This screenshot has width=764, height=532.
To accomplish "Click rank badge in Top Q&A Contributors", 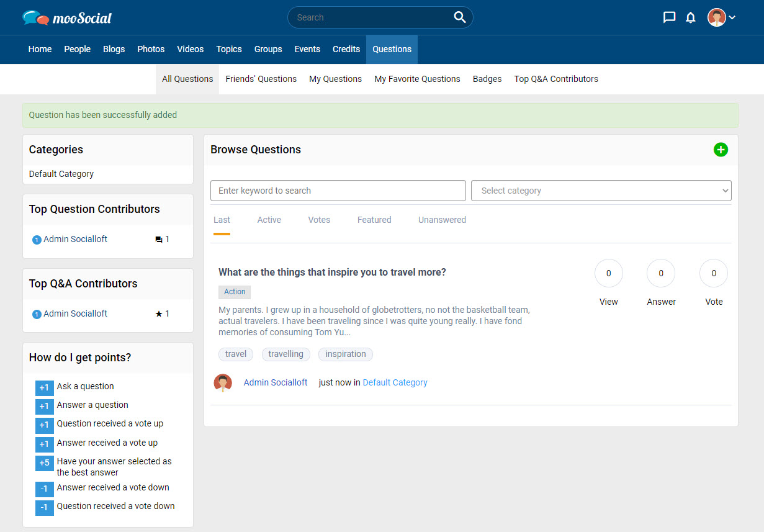I will tap(37, 314).
